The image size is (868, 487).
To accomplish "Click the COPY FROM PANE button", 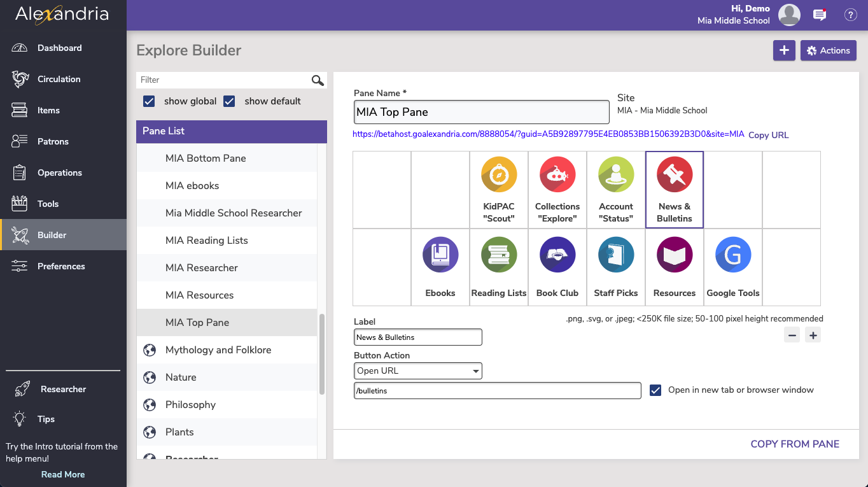I will click(x=794, y=444).
